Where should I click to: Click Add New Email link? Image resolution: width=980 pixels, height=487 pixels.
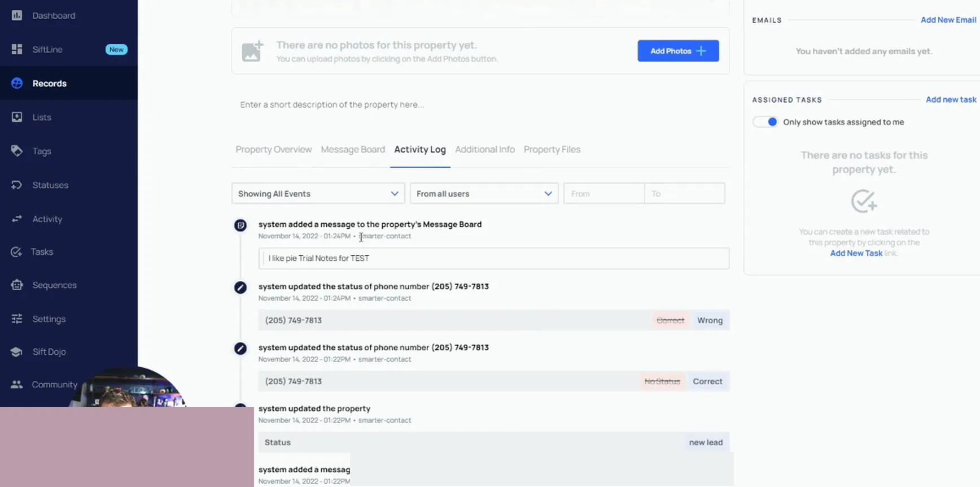click(948, 20)
